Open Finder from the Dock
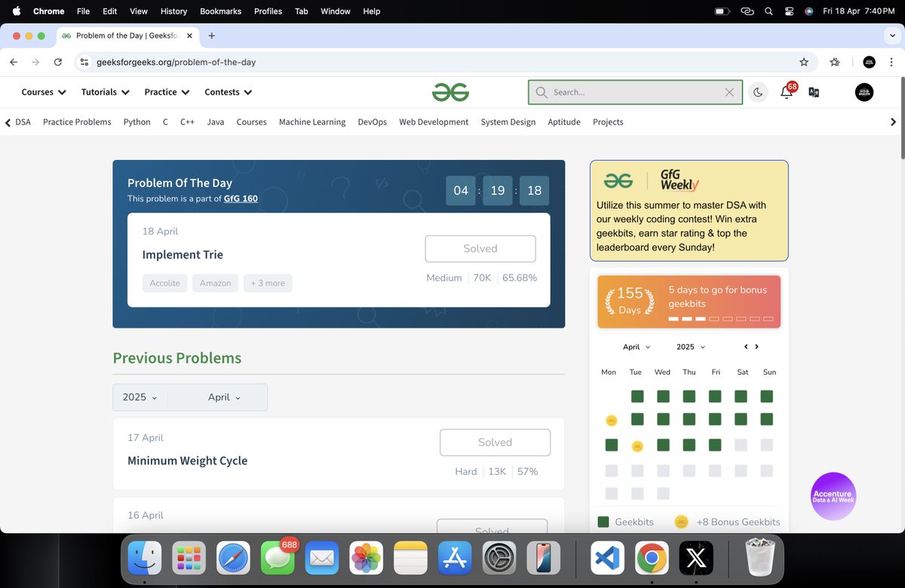This screenshot has width=905, height=588. (x=144, y=559)
